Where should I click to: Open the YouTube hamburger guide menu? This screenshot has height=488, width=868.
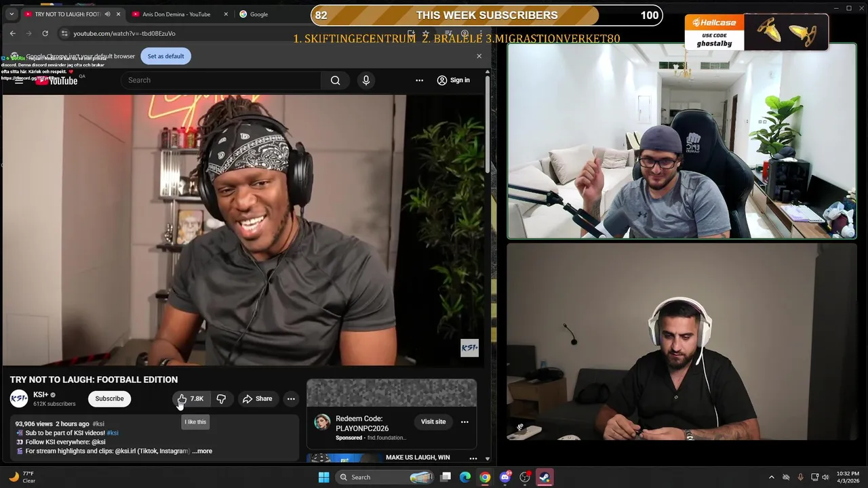tap(19, 80)
